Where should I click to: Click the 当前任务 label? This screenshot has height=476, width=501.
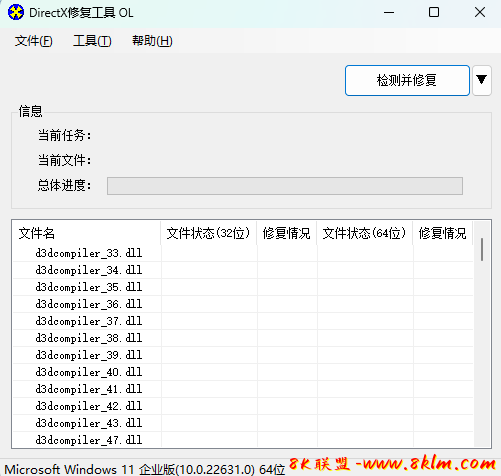[x=64, y=136]
